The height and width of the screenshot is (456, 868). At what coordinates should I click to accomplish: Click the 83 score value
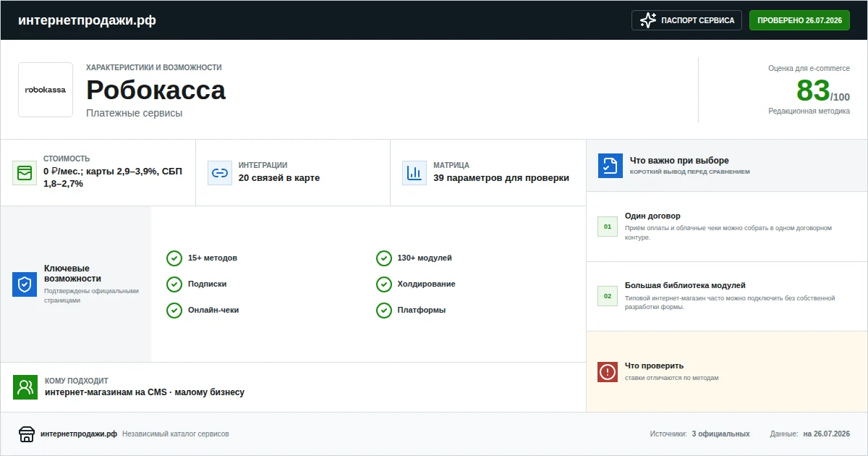coord(813,90)
